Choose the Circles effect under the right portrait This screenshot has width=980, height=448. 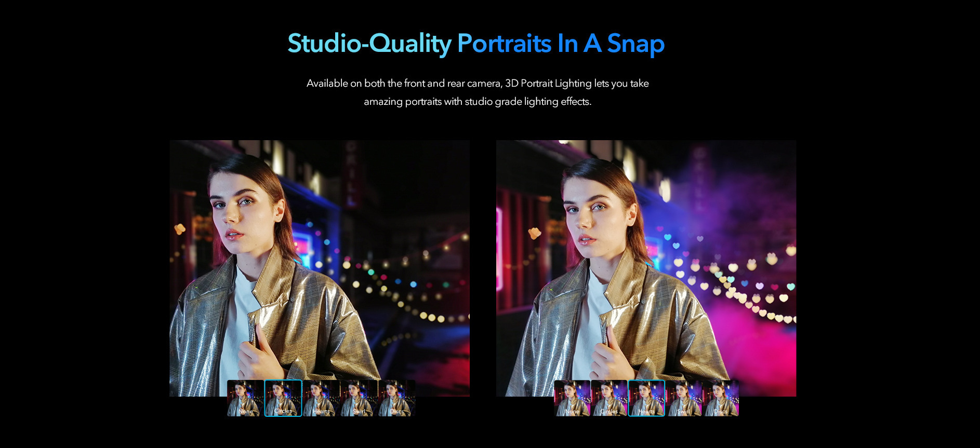[609, 398]
